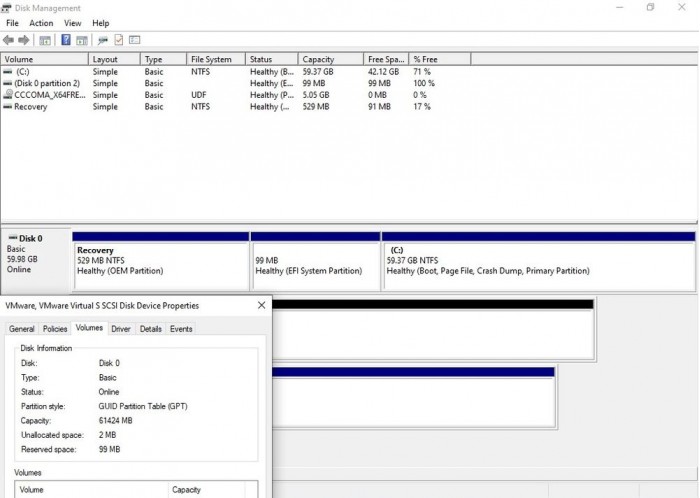Screen dimensions: 700x498
Task: Open the View menu
Action: pos(73,23)
